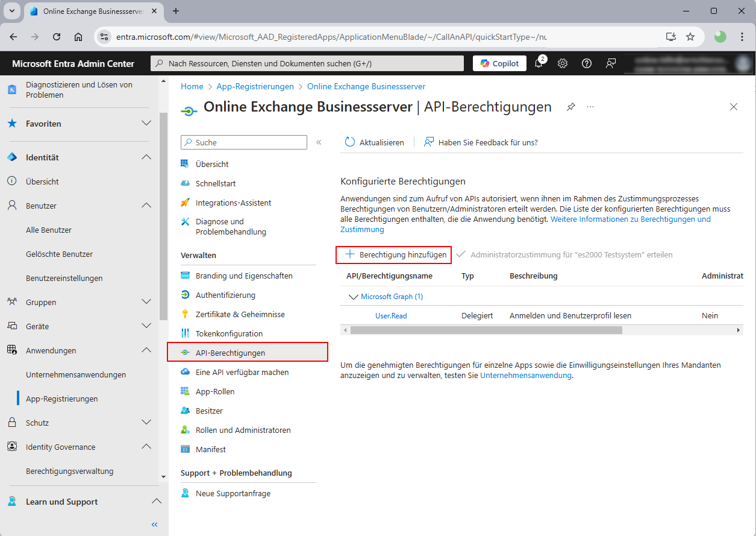The image size is (756, 536).
Task: Open the User.Read permission link
Action: (391, 315)
